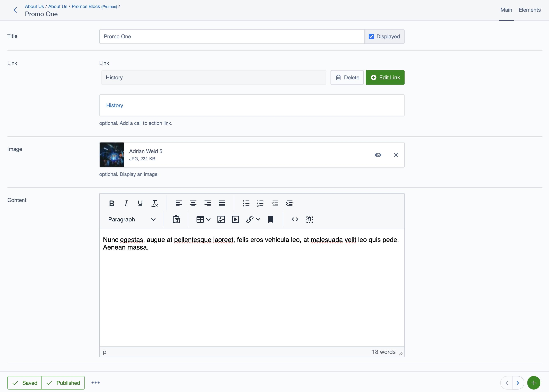The width and height of the screenshot is (549, 392).
Task: Center align the text
Action: [193, 203]
